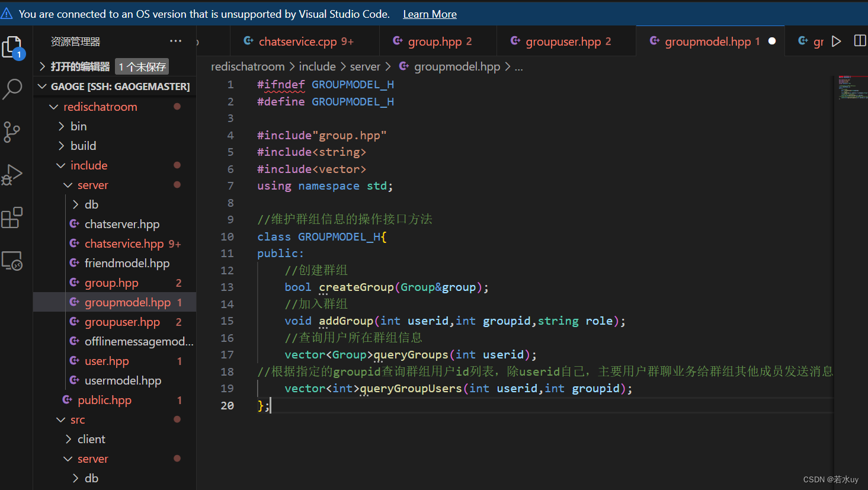Open the Remote Explorer view
This screenshot has height=490, width=868.
click(12, 261)
